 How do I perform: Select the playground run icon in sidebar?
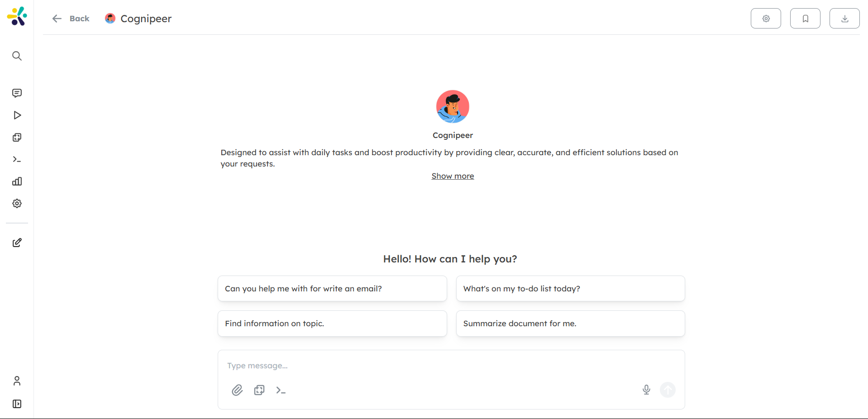17,115
